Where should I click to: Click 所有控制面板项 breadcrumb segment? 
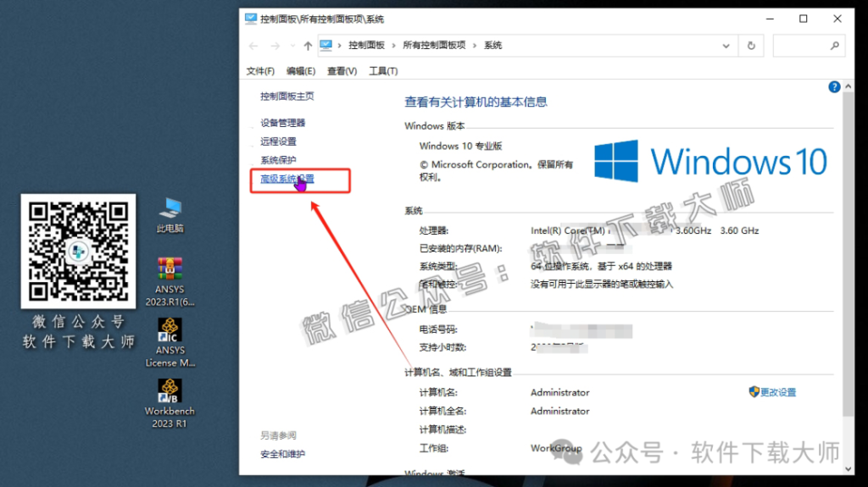point(434,46)
